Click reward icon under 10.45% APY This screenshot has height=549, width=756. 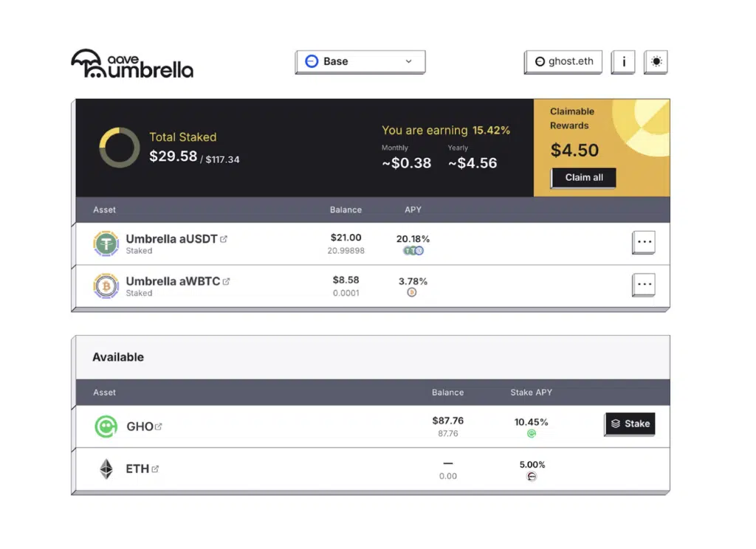point(532,433)
